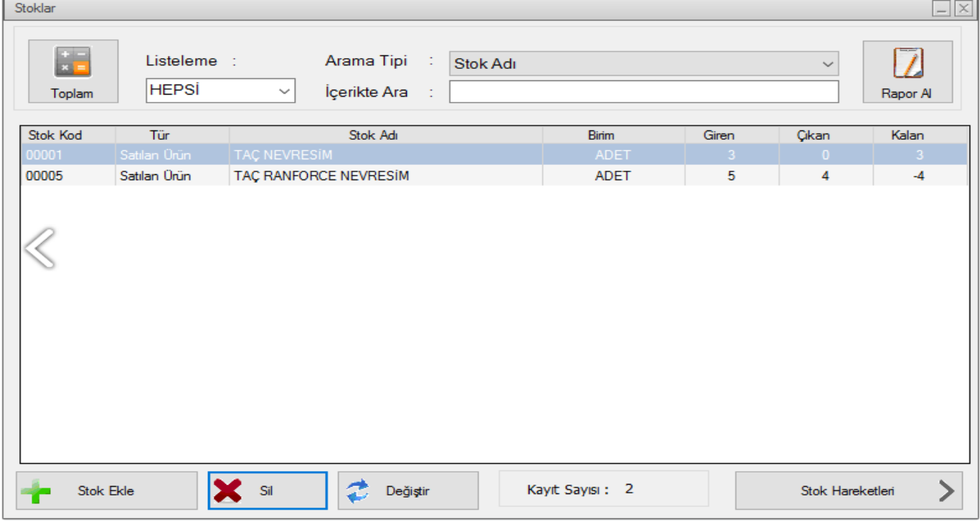Click the Giren column header
Viewport: 980px width, 522px height.
(x=718, y=135)
